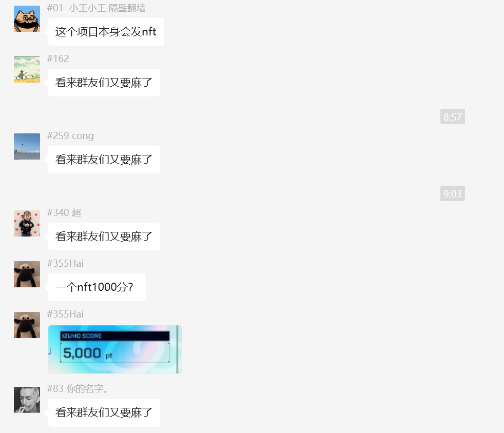Click the sheep avatar beside '一个nft1000分?'
The height and width of the screenshot is (433, 504).
(x=27, y=274)
